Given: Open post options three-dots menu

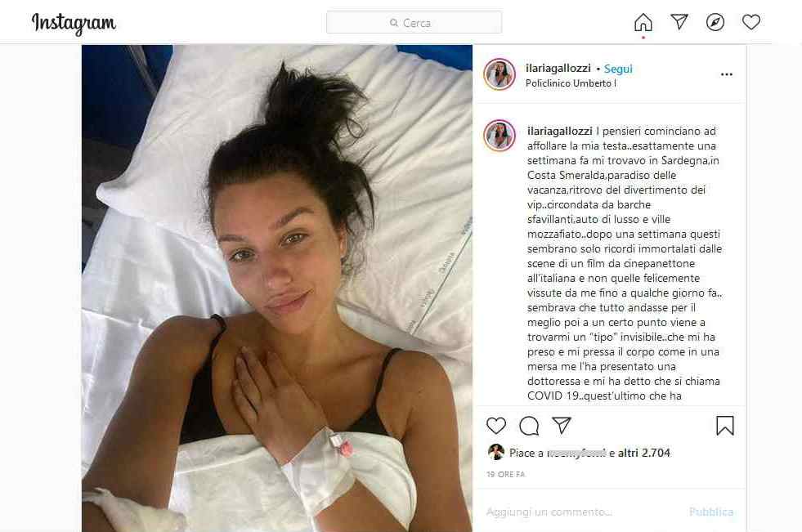Looking at the screenshot, I should click(x=726, y=74).
